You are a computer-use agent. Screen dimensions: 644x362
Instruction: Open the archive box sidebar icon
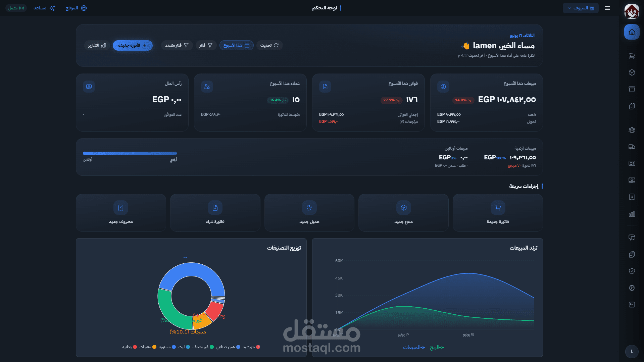click(x=632, y=89)
